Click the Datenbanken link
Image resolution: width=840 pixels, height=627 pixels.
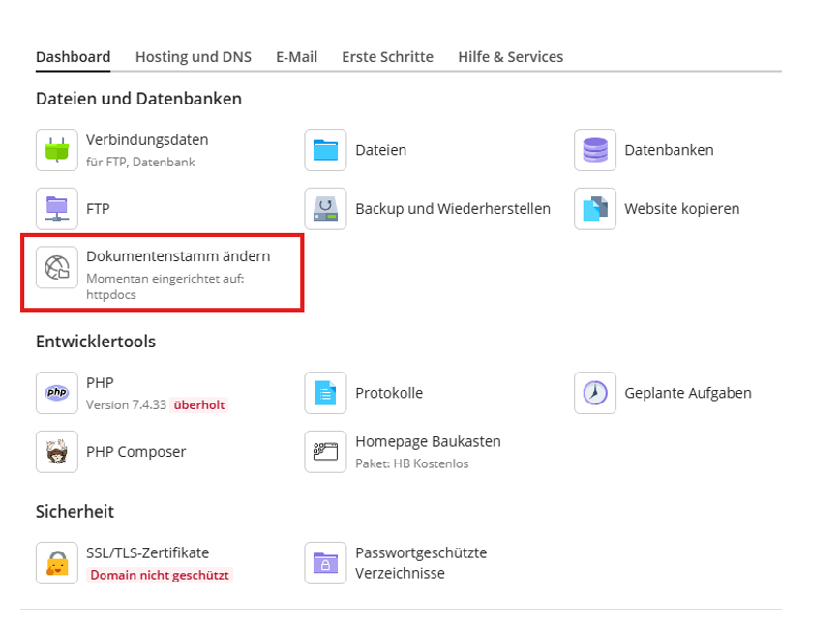(669, 150)
